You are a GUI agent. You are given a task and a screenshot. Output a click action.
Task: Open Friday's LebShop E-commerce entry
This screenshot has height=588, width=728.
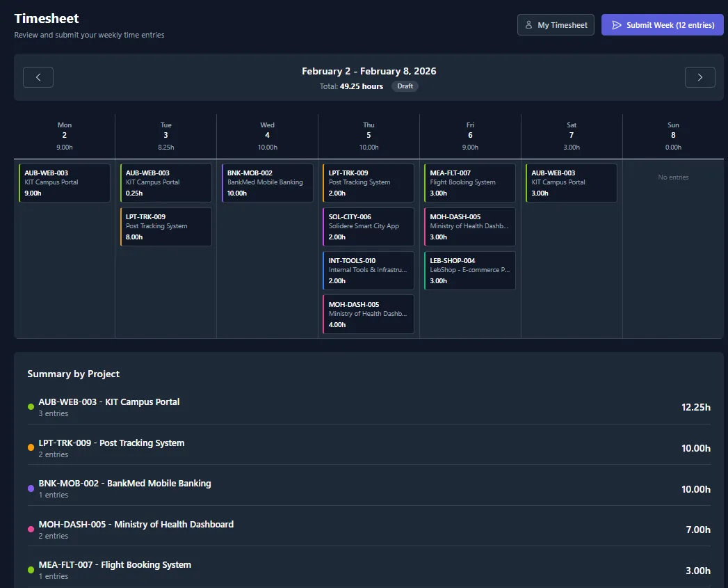click(x=469, y=270)
